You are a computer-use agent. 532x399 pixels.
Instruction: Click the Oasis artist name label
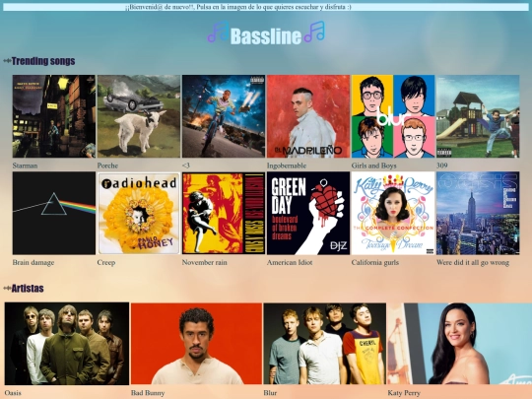(x=13, y=393)
